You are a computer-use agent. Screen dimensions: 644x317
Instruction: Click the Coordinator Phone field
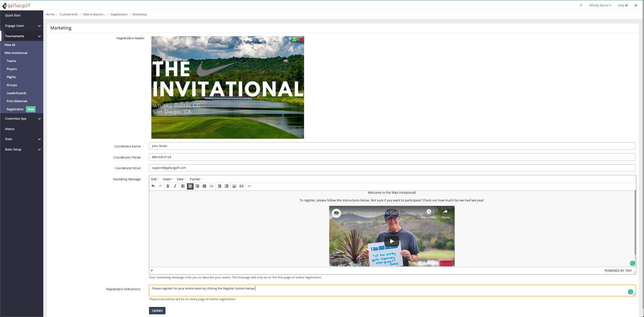(x=392, y=157)
